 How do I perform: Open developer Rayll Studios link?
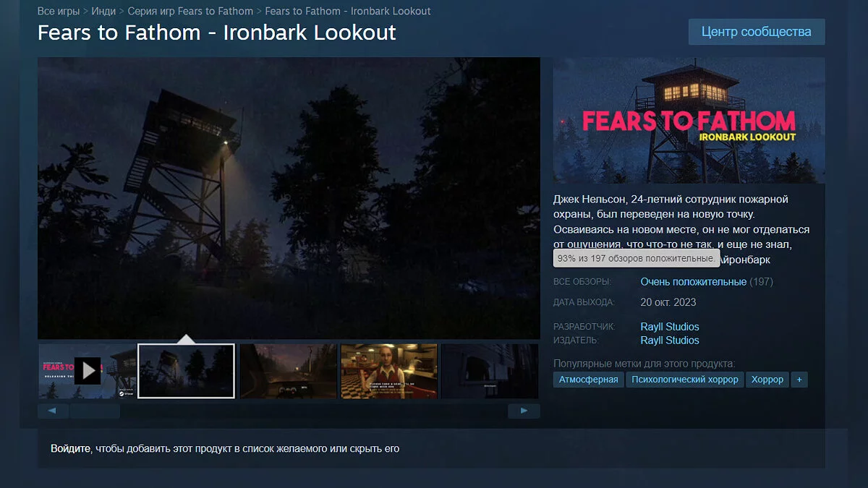670,327
